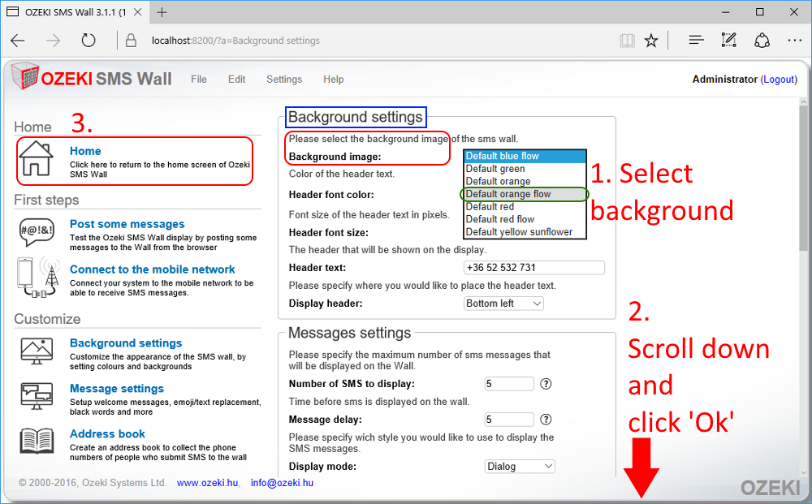
Task: Go back with the browser back arrow
Action: (x=18, y=41)
